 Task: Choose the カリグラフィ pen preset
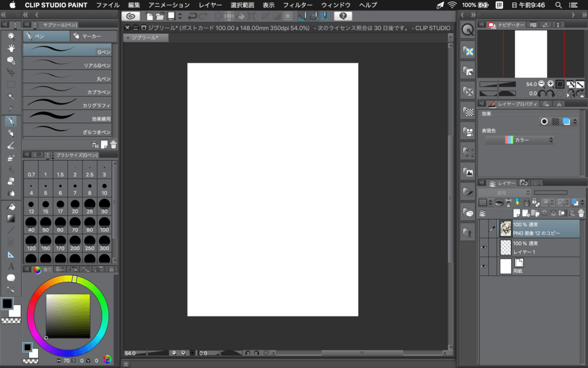[x=67, y=105]
